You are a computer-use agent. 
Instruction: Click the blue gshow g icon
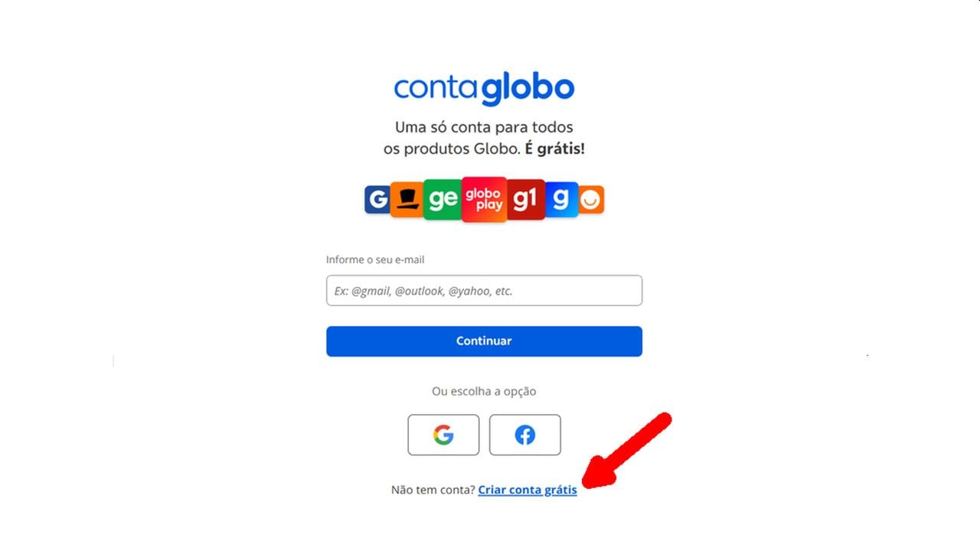click(x=560, y=200)
